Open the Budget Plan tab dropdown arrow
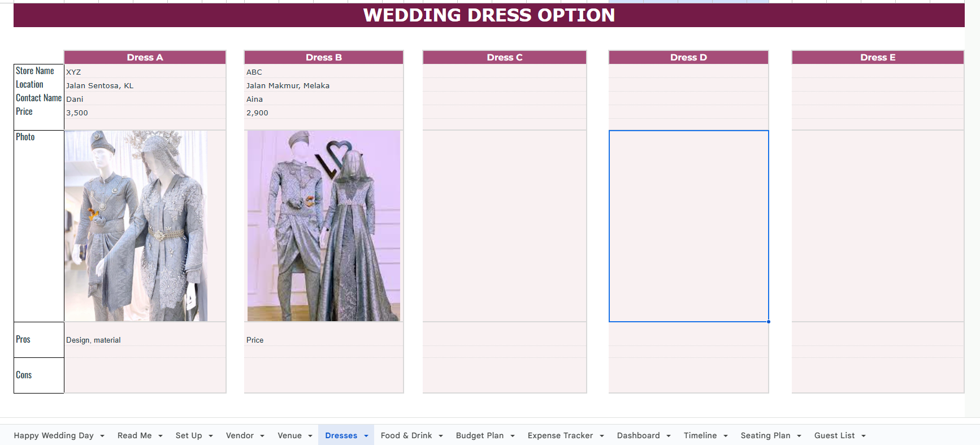This screenshot has height=445, width=980. (x=513, y=436)
